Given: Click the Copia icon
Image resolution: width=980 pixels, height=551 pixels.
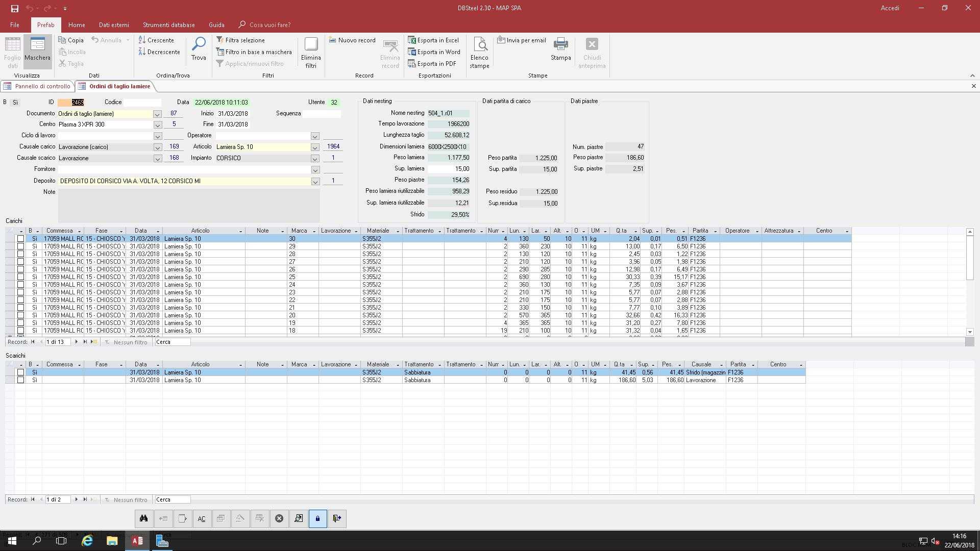Looking at the screenshot, I should tap(71, 40).
